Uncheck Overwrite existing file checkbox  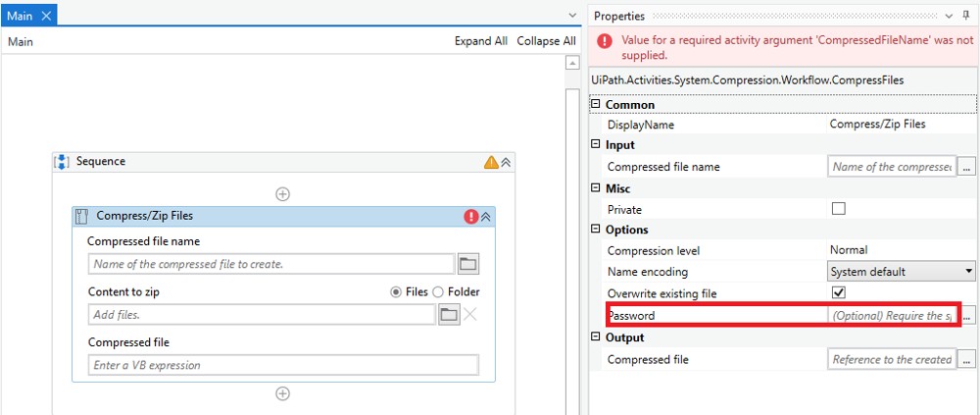point(838,292)
